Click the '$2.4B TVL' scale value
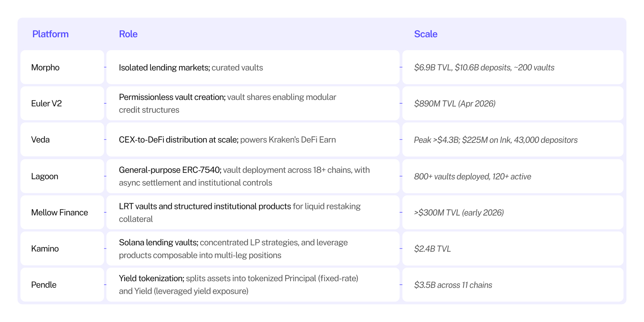Screen dimensions: 644x322 (432, 249)
